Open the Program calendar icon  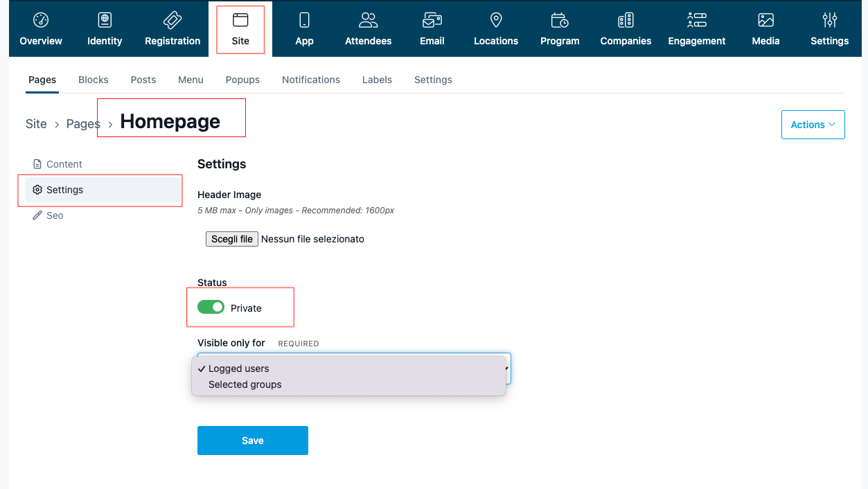pyautogui.click(x=560, y=20)
